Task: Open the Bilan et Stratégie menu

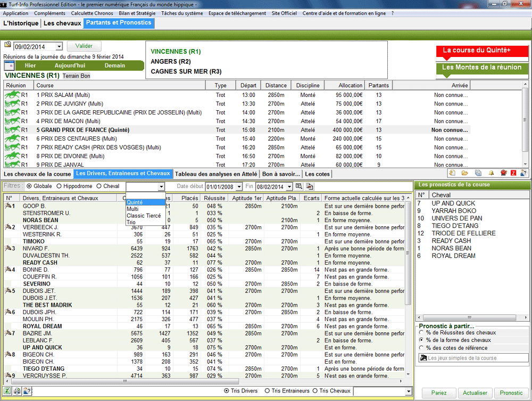Action: point(137,13)
